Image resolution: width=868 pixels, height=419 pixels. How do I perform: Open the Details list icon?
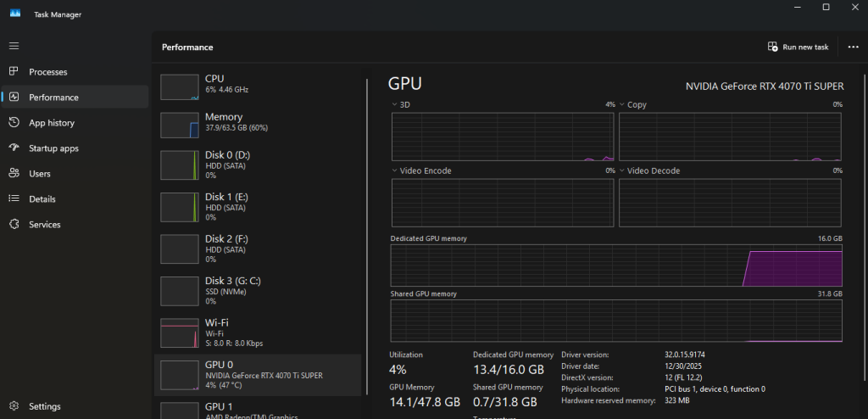14,199
